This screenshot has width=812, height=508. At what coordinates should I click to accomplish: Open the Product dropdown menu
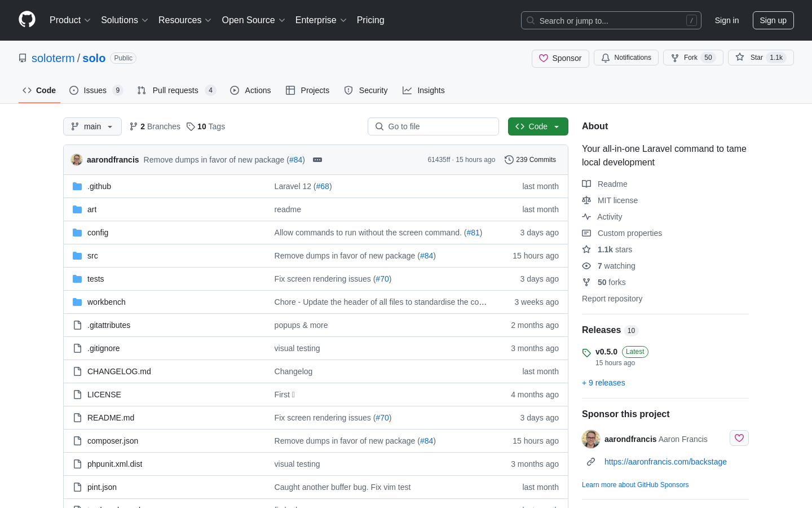click(x=70, y=20)
